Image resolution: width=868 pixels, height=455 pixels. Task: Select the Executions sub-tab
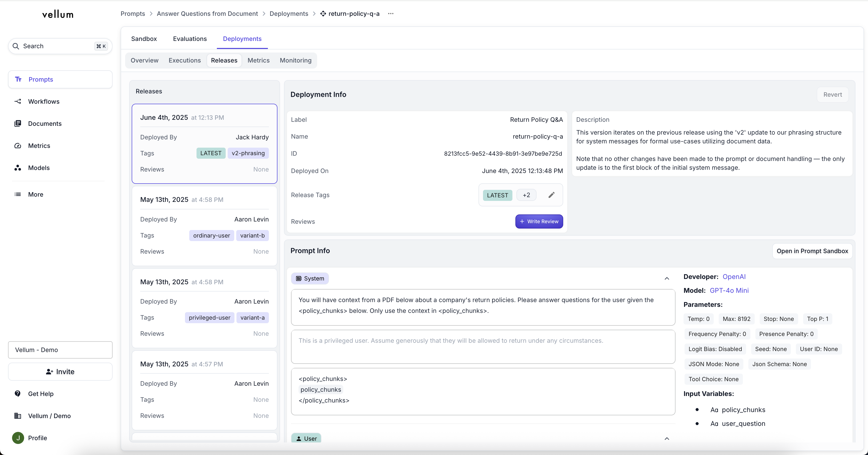tap(184, 60)
